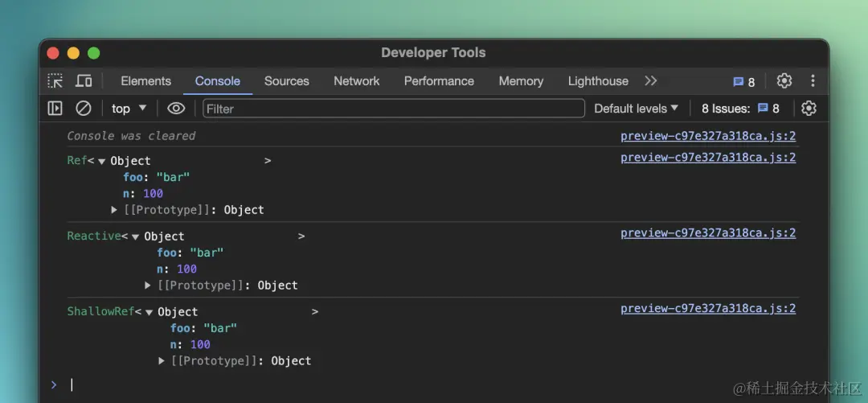Show the console sidebar panel
Image resolution: width=868 pixels, height=403 pixels.
(55, 109)
